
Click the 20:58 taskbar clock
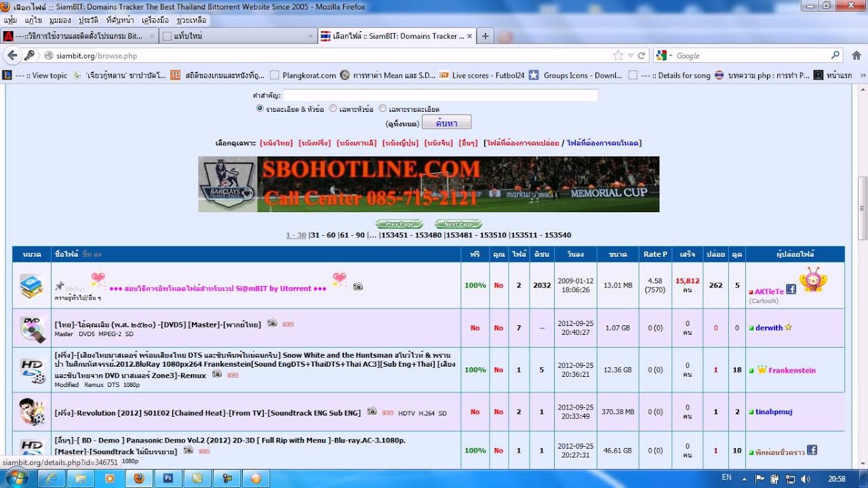[836, 479]
